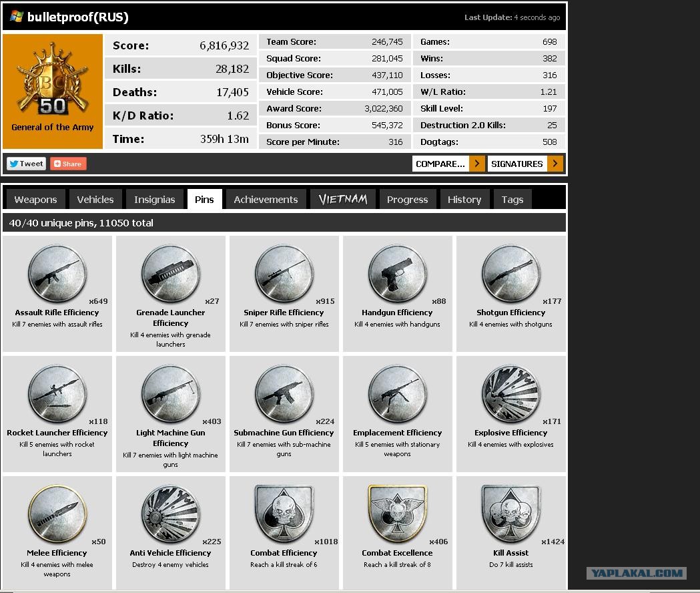700x593 pixels.
Task: Select the Pins tab
Action: 204,199
